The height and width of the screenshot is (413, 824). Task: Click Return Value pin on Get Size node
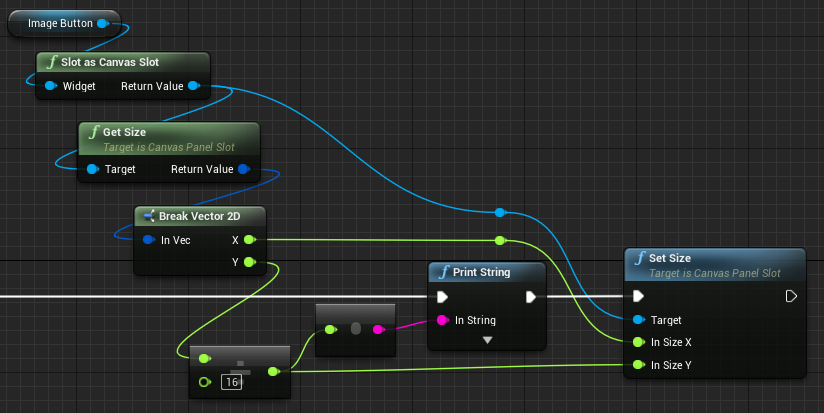(244, 169)
